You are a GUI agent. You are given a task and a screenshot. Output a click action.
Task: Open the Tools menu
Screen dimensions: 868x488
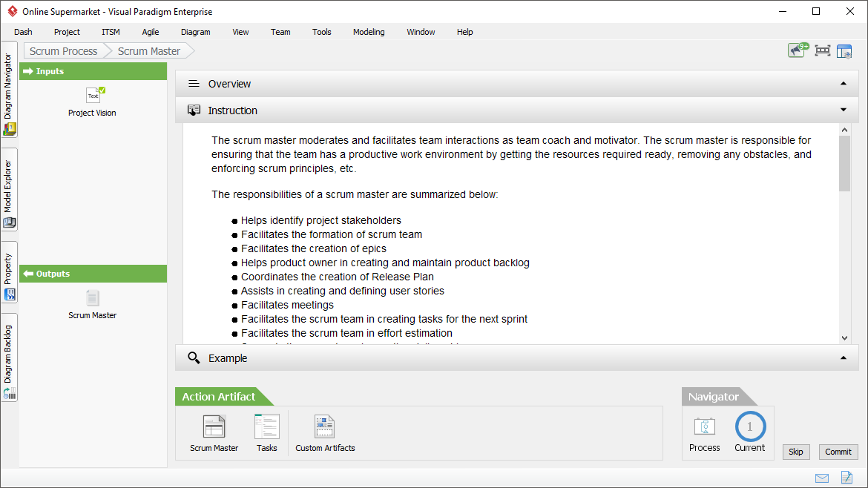coord(322,32)
